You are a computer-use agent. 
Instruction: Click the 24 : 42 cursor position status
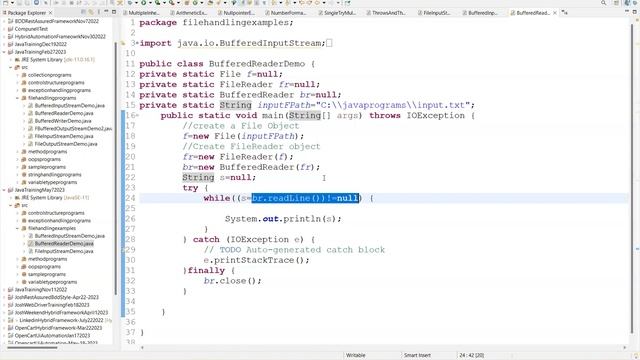471,356
